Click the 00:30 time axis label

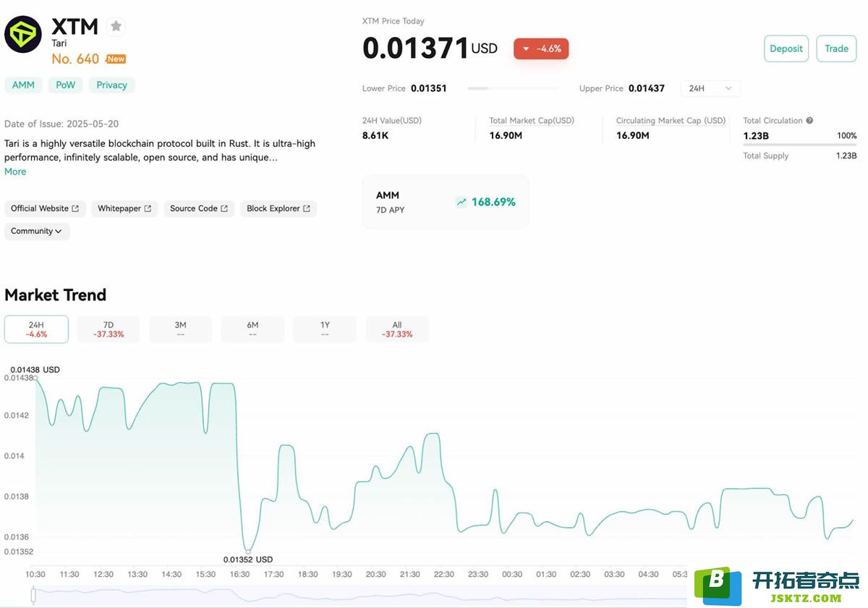(512, 575)
